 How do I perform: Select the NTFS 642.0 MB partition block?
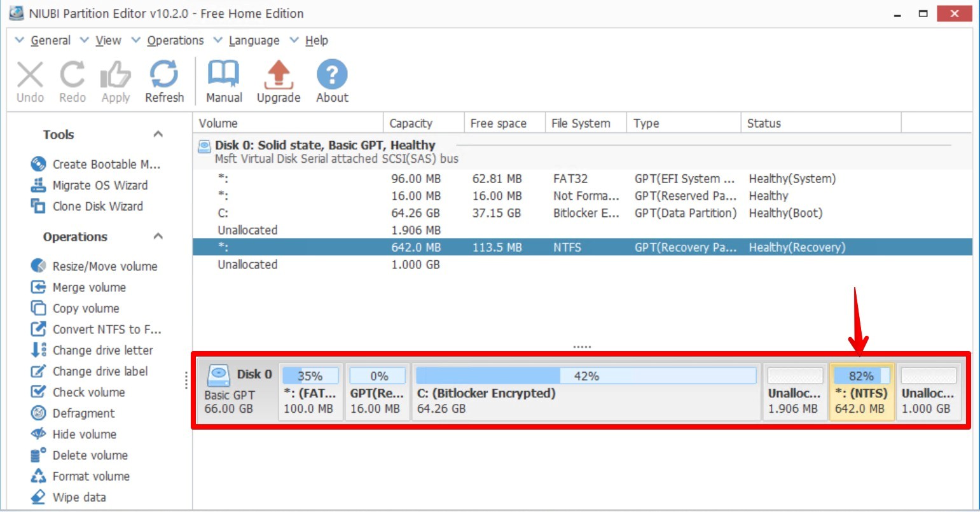862,392
